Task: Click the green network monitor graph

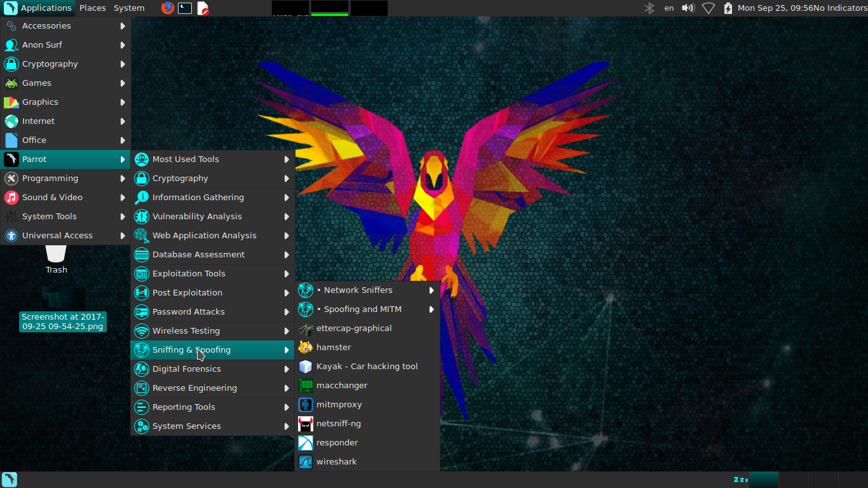Action: pyautogui.click(x=330, y=8)
